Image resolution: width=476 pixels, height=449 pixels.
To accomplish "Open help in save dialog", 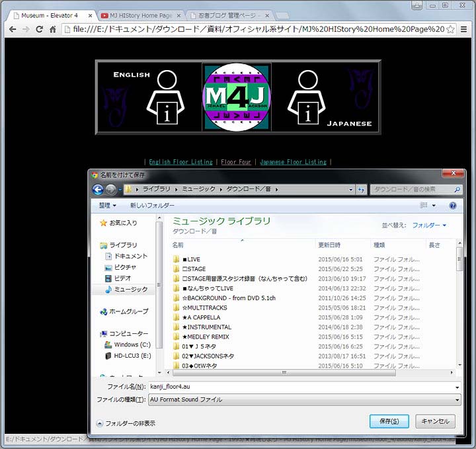I will click(x=453, y=206).
